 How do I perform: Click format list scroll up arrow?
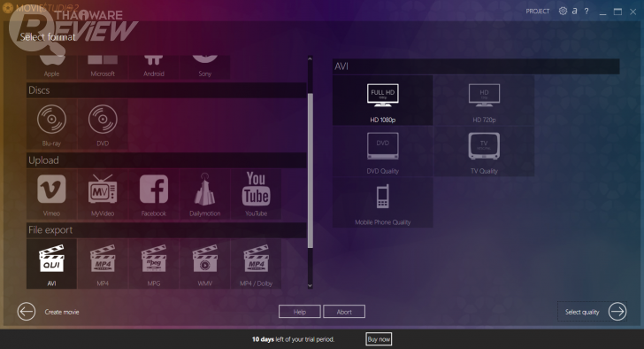pos(310,59)
